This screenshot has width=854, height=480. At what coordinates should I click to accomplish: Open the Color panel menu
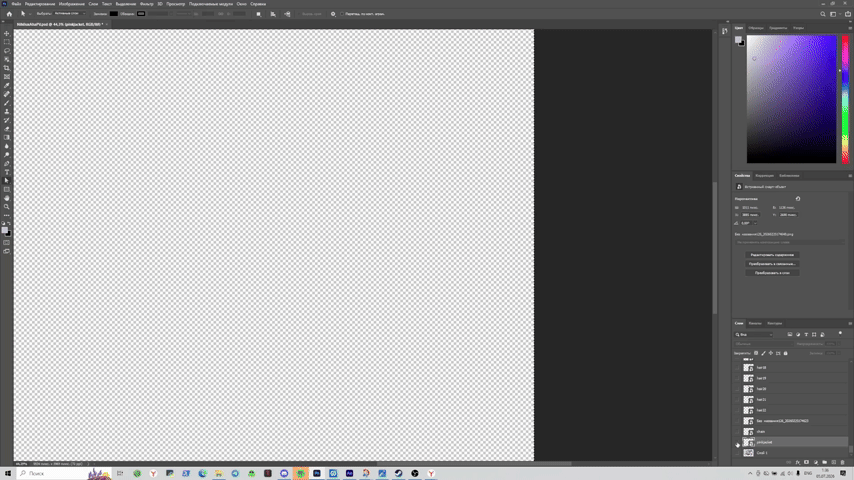pos(850,28)
